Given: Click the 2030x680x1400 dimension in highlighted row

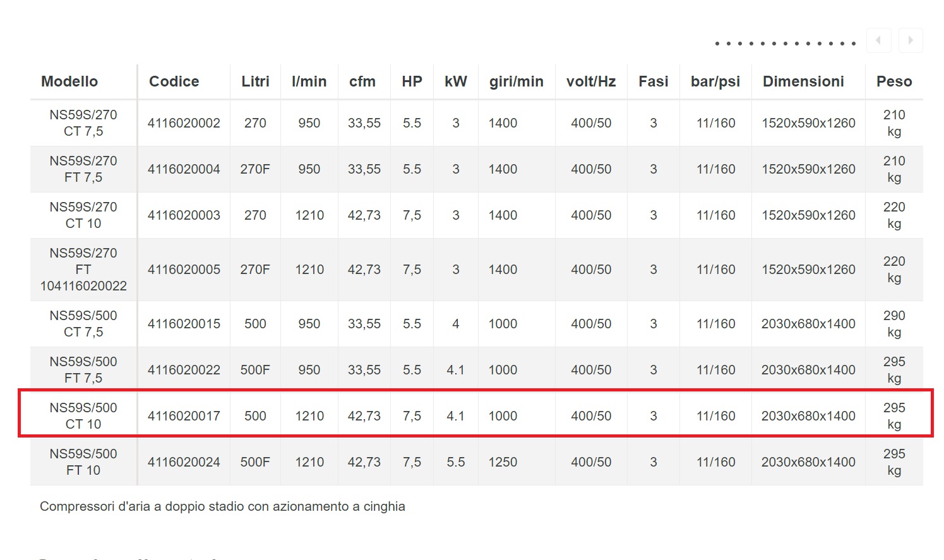Looking at the screenshot, I should click(x=808, y=416).
